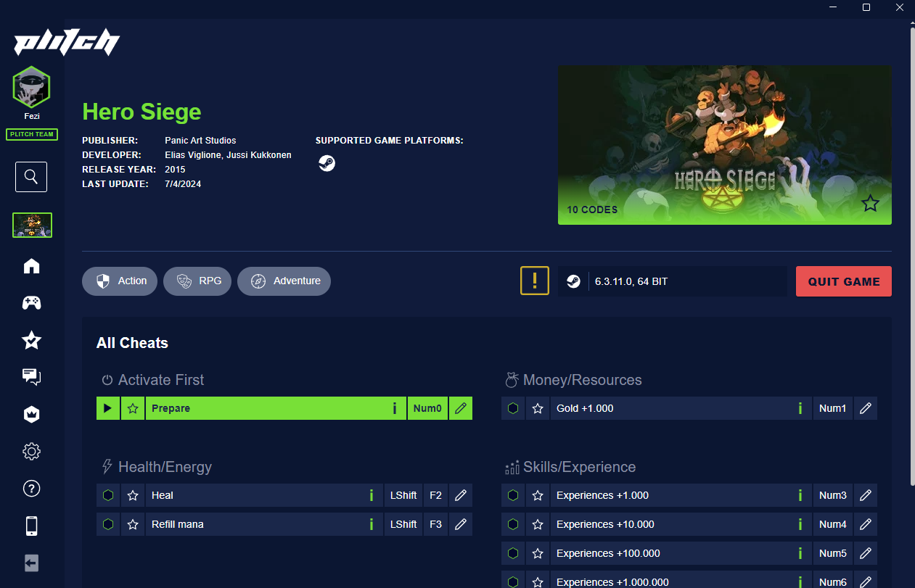
Task: Favorite the Prepare cheat
Action: pos(133,408)
